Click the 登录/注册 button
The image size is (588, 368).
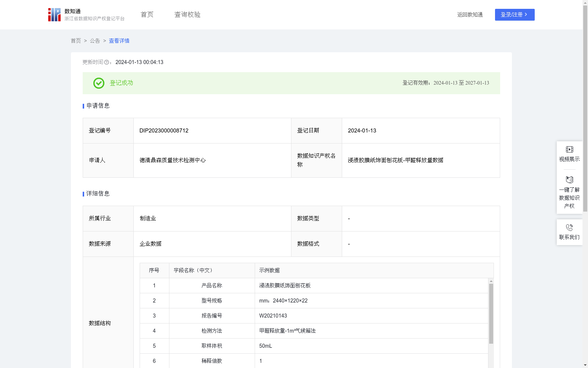[x=514, y=15]
